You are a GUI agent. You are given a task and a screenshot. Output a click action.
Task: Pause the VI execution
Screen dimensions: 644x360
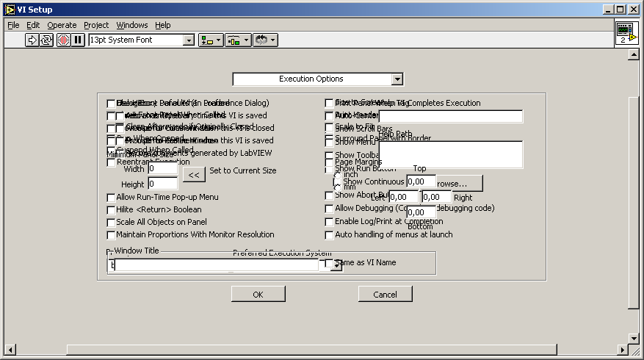pyautogui.click(x=78, y=40)
